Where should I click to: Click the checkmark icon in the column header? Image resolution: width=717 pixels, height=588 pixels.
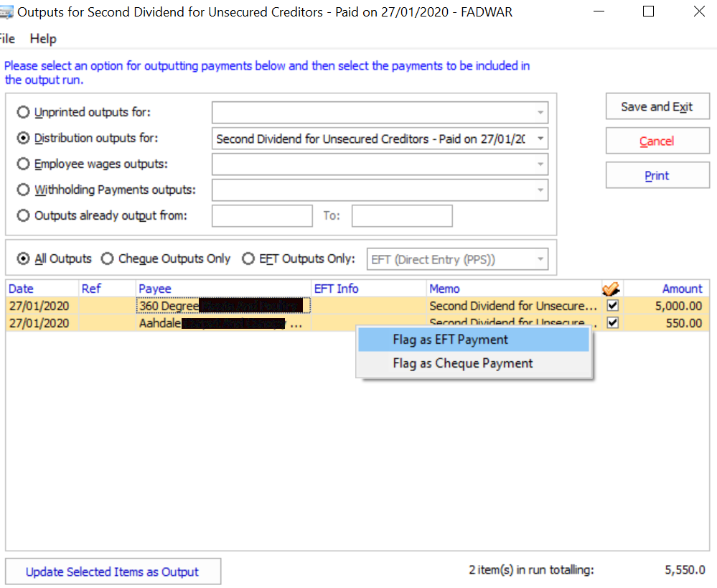(x=611, y=288)
